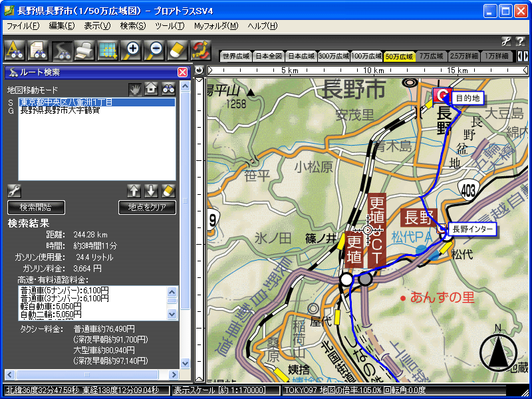This screenshot has width=532, height=399.
Task: Click route panel horizontal scrollbar right arrow
Action: click(x=174, y=374)
